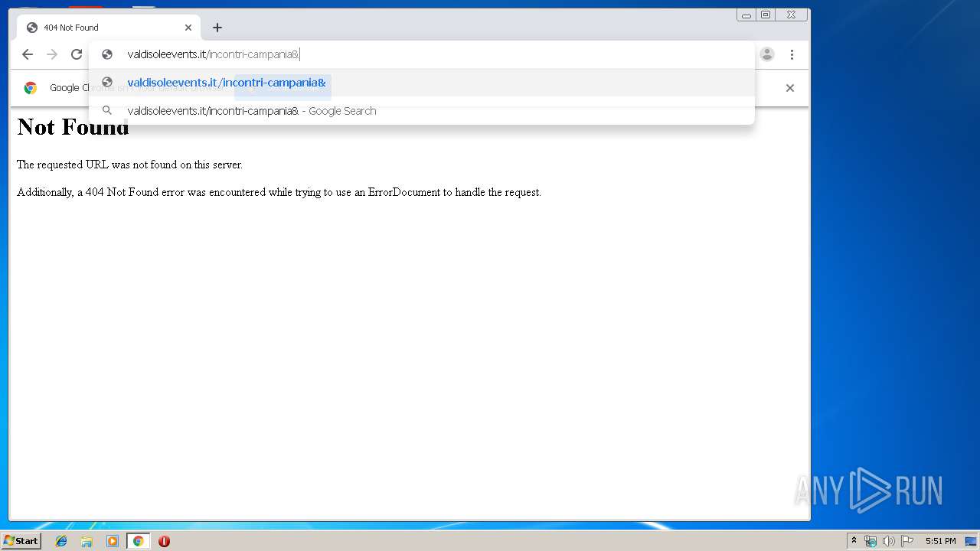Click the 5:51 PM clock
980x551 pixels.
coord(940,541)
